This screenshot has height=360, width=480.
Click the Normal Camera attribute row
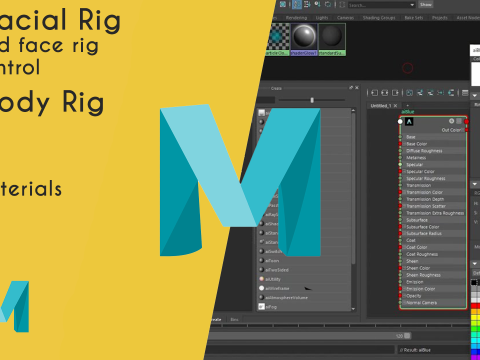434,303
